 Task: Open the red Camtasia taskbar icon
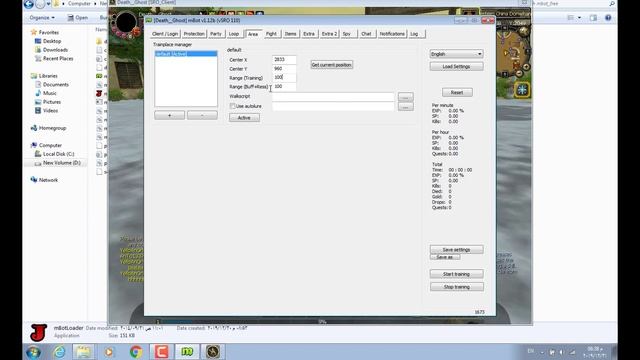tap(161, 352)
